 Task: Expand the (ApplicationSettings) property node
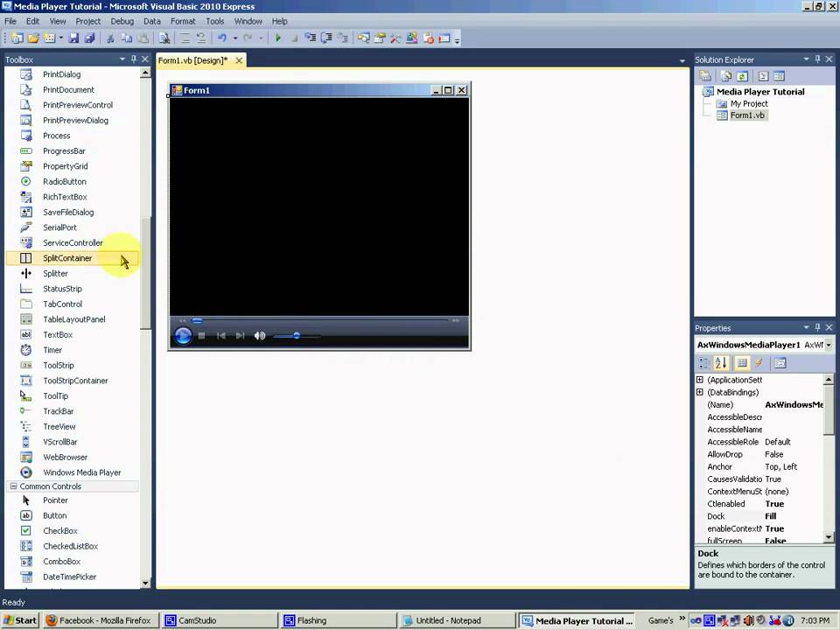[x=700, y=380]
